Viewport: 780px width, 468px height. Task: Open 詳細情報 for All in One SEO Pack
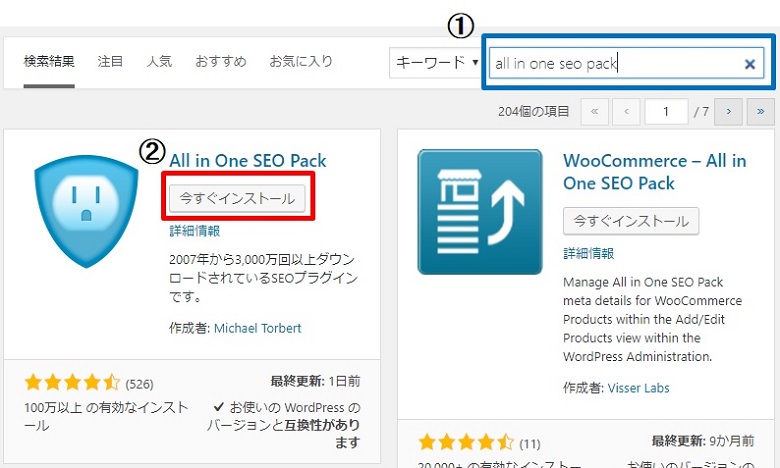click(x=195, y=231)
